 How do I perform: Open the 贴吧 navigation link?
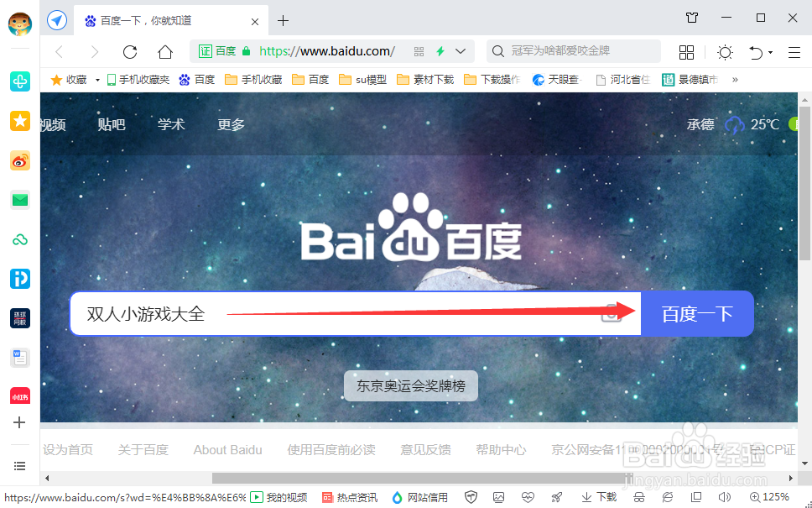pos(112,124)
